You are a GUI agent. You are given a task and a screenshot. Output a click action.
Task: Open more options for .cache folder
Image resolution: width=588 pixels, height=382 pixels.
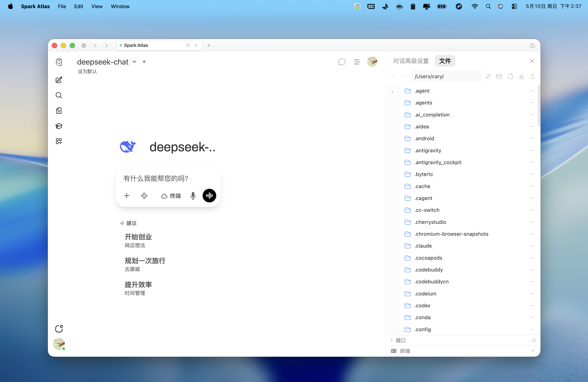(532, 186)
